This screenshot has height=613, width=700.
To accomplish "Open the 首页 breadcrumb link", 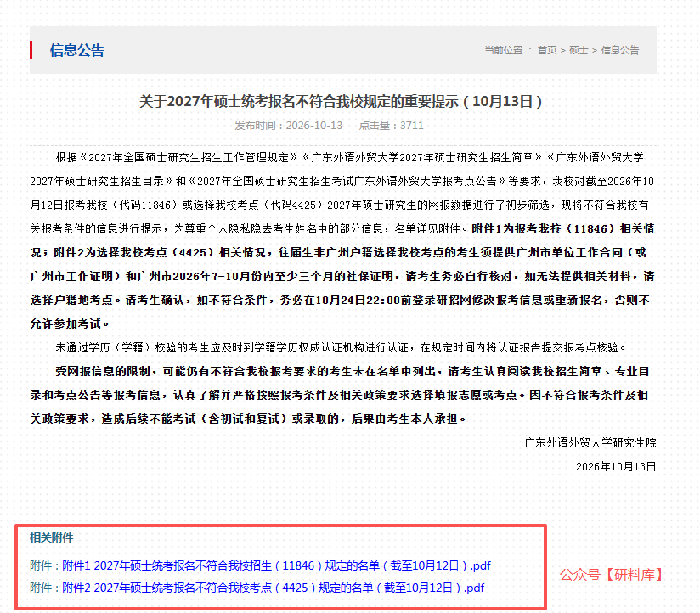I will pyautogui.click(x=547, y=50).
